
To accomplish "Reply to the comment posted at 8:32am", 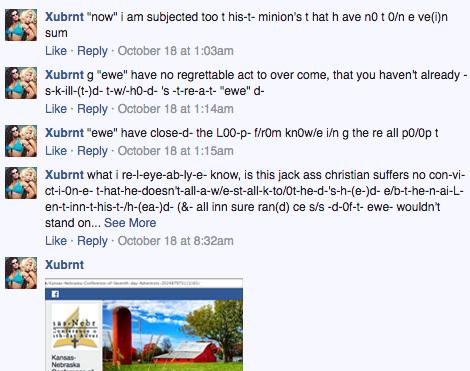I will pyautogui.click(x=92, y=241).
